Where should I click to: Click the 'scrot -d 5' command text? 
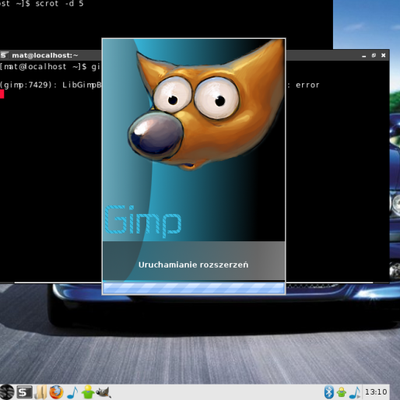(59, 4)
